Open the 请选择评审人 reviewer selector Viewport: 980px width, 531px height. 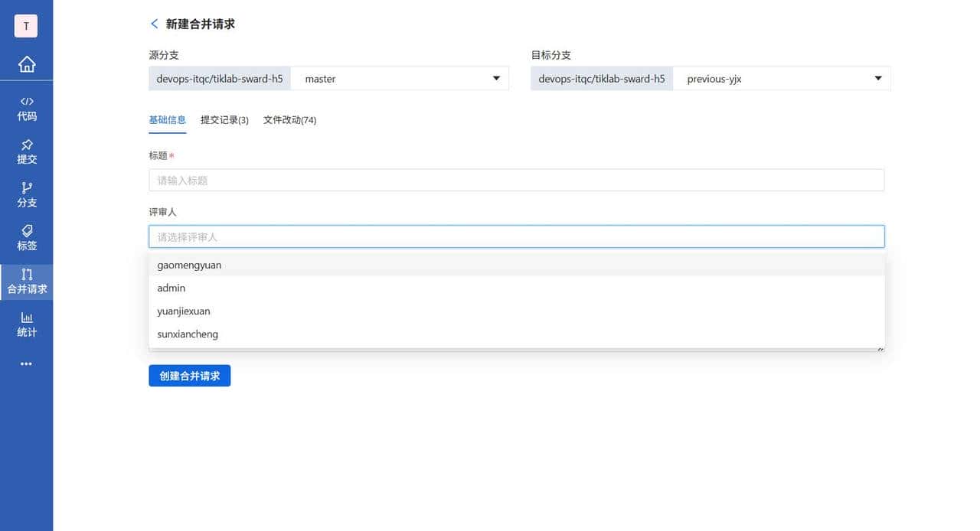click(x=517, y=236)
